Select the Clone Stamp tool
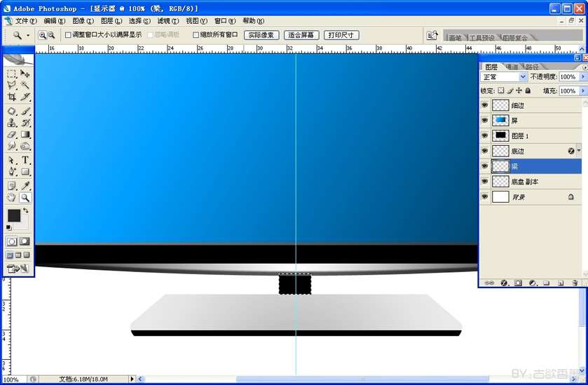This screenshot has width=588, height=385. (x=12, y=123)
